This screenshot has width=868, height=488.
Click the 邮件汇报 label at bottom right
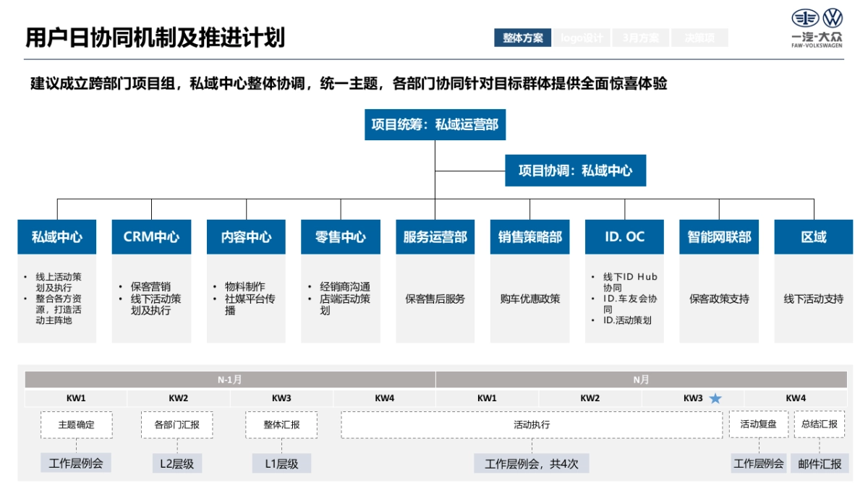(x=821, y=463)
